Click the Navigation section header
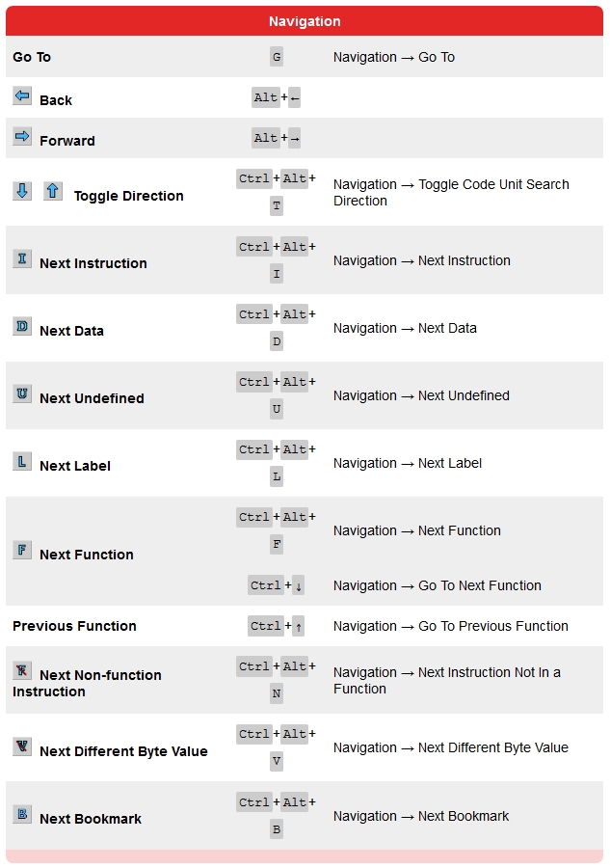Viewport: 610px width, 868px height. [305, 21]
